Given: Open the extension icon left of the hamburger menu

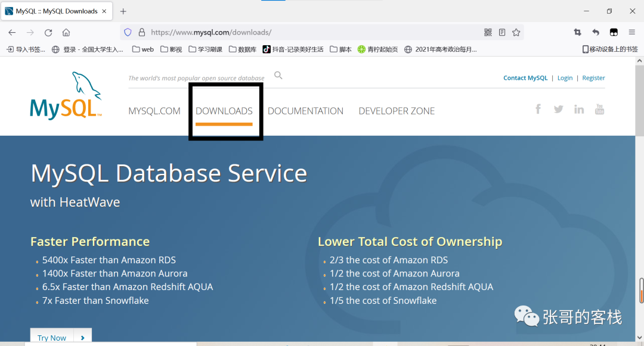Looking at the screenshot, I should pyautogui.click(x=614, y=32).
